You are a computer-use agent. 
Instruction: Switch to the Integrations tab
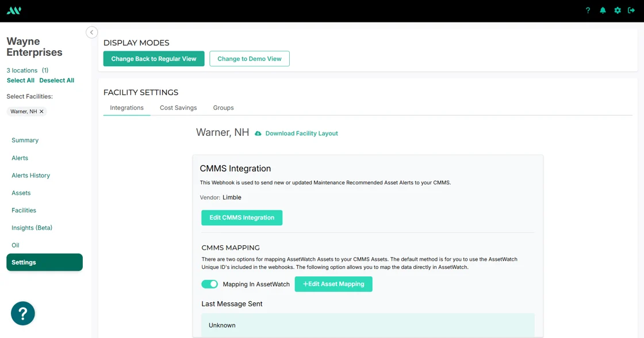point(126,108)
